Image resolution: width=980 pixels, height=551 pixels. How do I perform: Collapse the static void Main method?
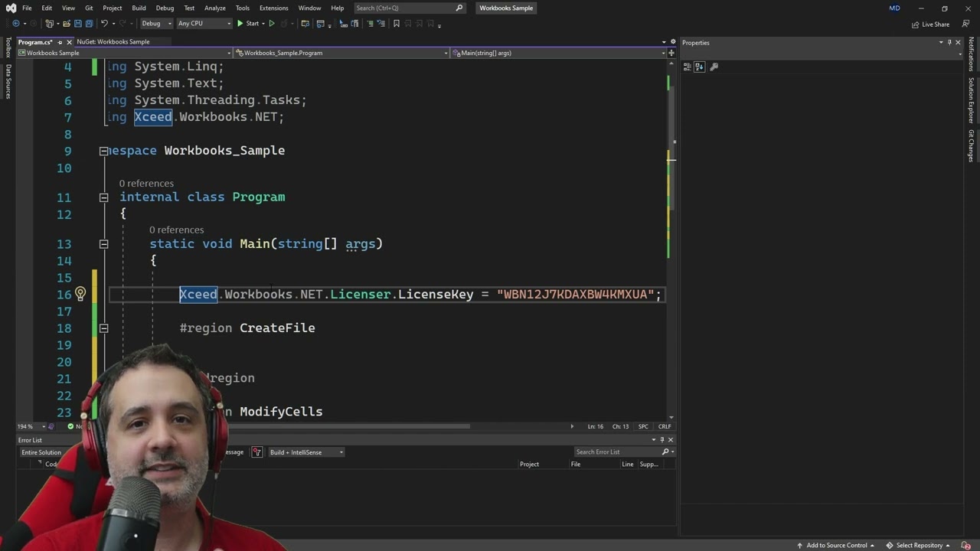103,244
